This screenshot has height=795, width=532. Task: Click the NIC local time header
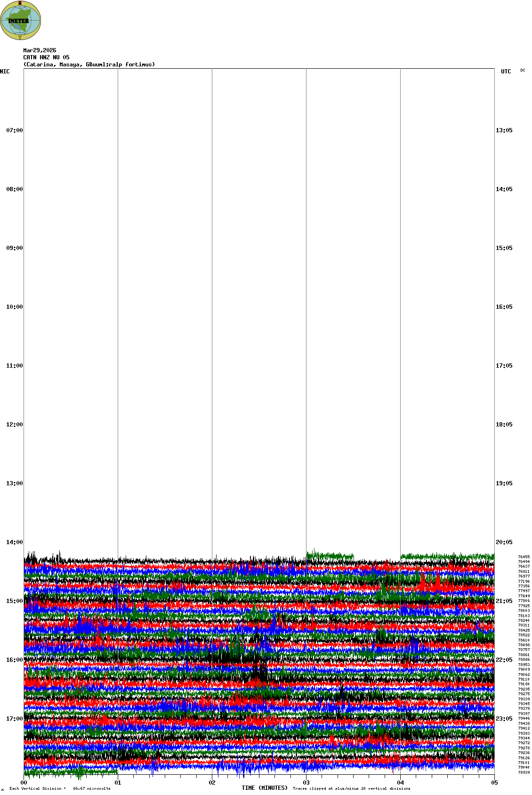pyautogui.click(x=5, y=72)
